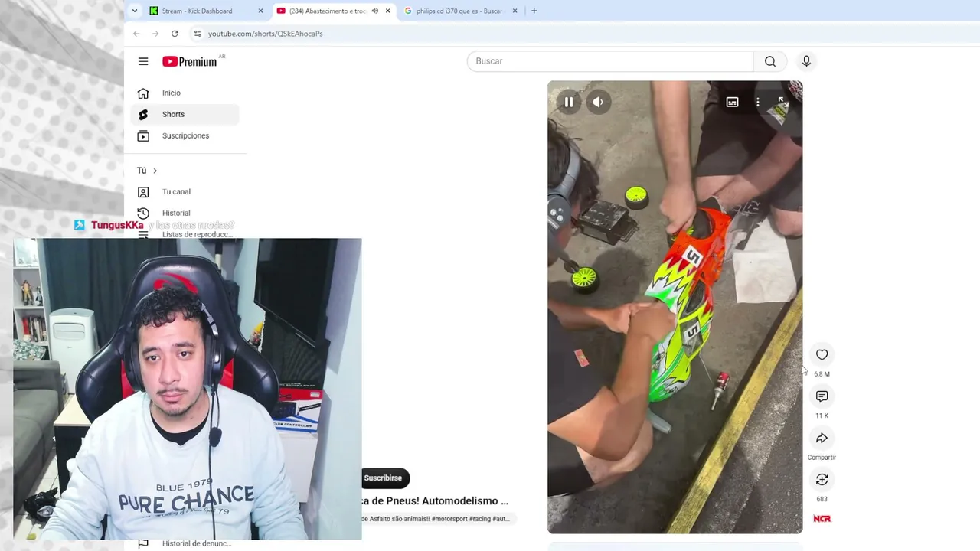Click the #racing hashtag
The image size is (980, 551).
point(480,519)
